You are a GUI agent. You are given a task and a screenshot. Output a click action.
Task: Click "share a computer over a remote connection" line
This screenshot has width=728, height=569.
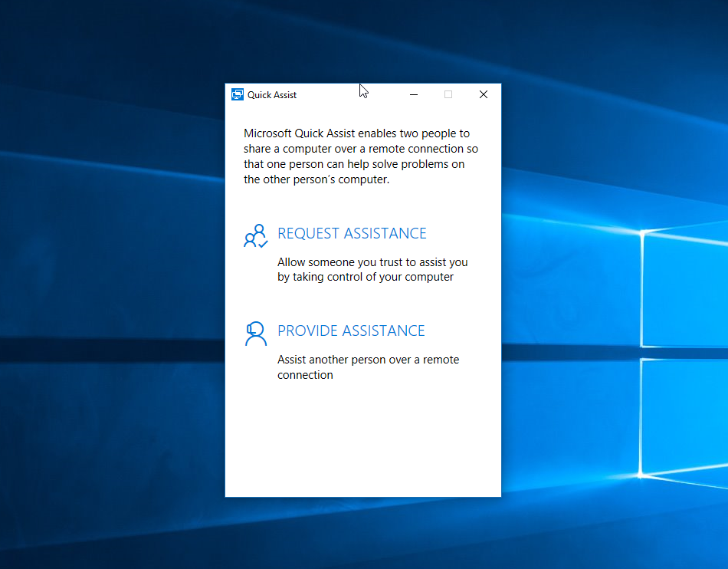360,149
